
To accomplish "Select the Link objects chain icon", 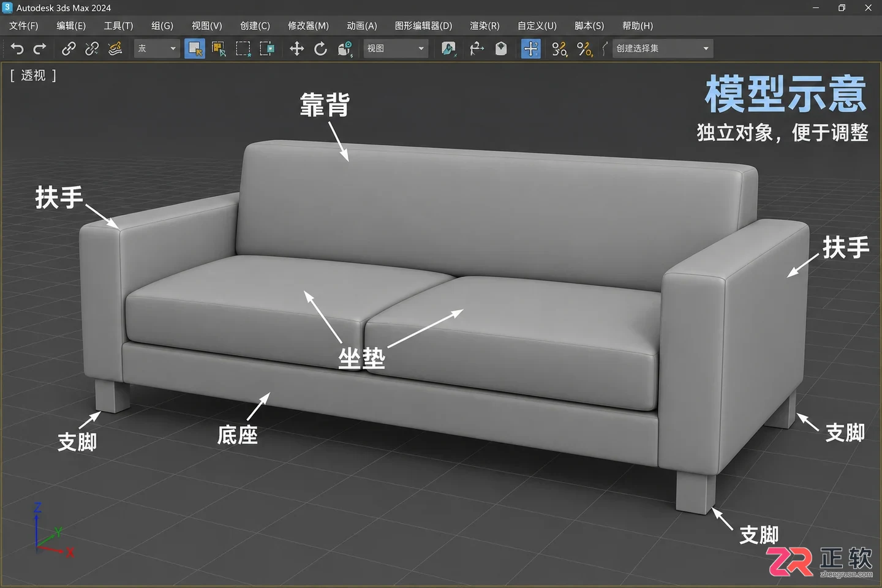I will coord(69,49).
